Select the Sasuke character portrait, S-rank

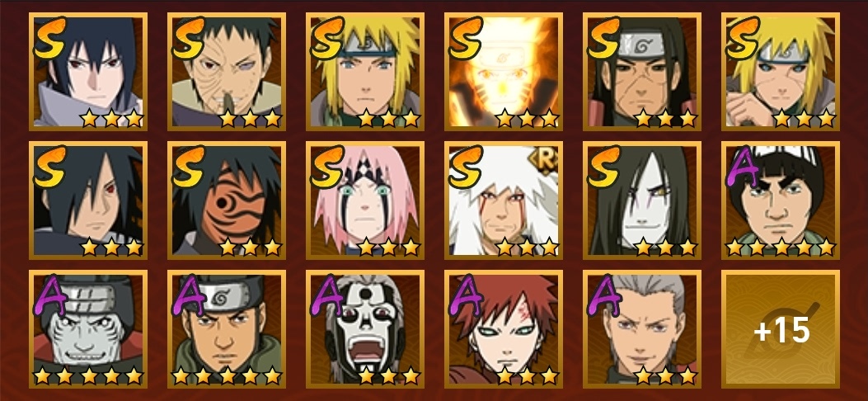click(x=88, y=72)
